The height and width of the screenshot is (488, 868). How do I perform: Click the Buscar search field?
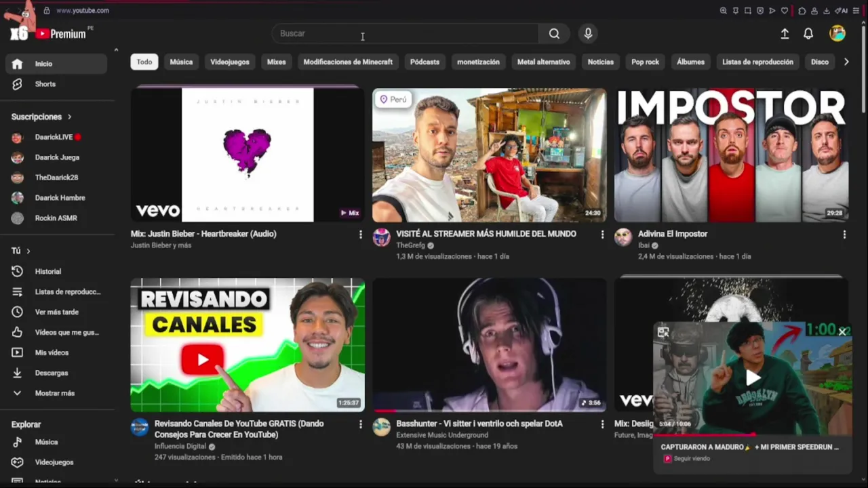tap(406, 33)
